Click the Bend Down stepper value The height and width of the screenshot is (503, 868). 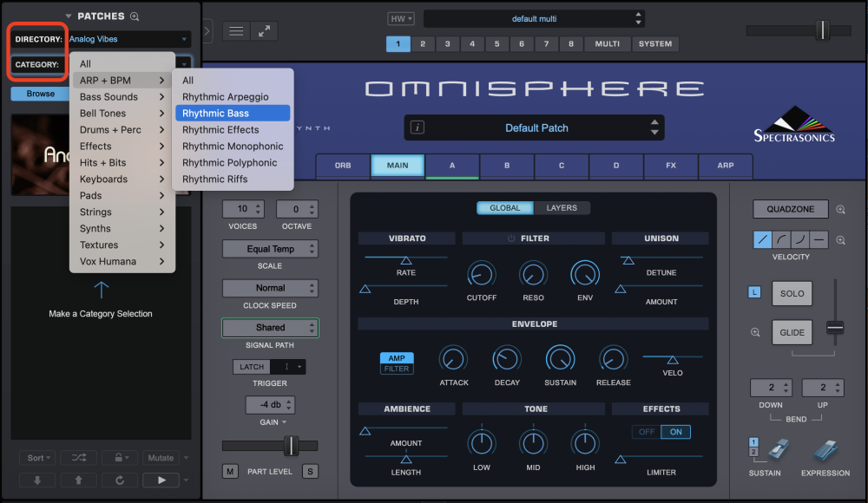pos(771,388)
